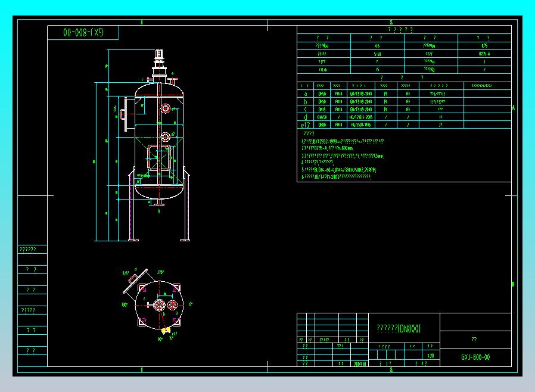Click the side manhole label 'd' on elevation view
The width and height of the screenshot is (535, 392).
114,108
